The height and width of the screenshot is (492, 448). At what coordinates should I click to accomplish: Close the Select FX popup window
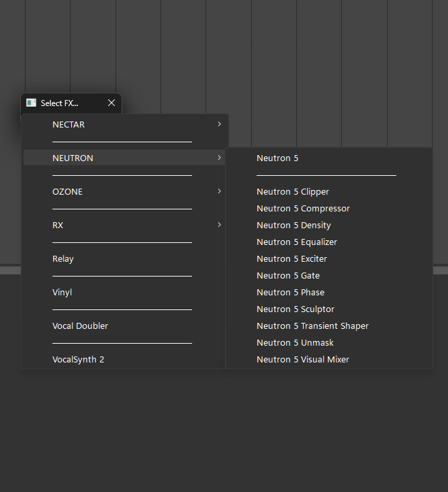tap(111, 103)
